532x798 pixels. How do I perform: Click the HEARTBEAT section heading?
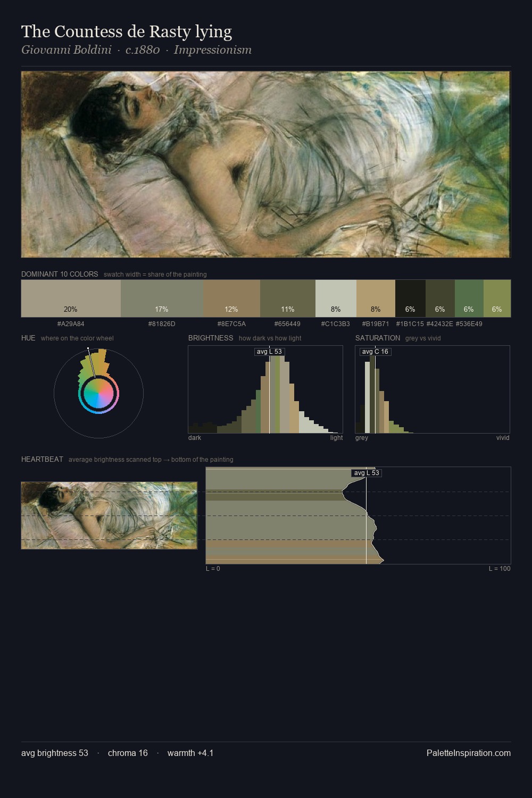pyautogui.click(x=42, y=460)
